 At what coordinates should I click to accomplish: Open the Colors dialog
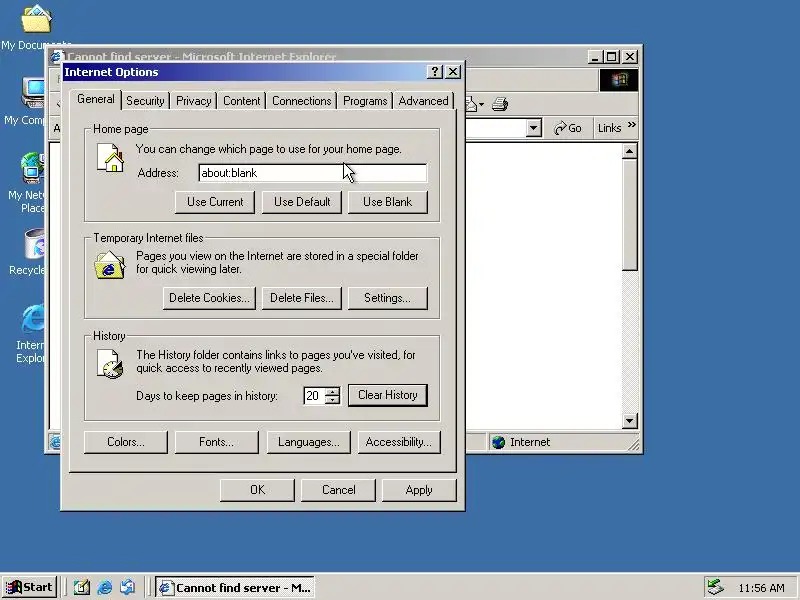point(126,442)
